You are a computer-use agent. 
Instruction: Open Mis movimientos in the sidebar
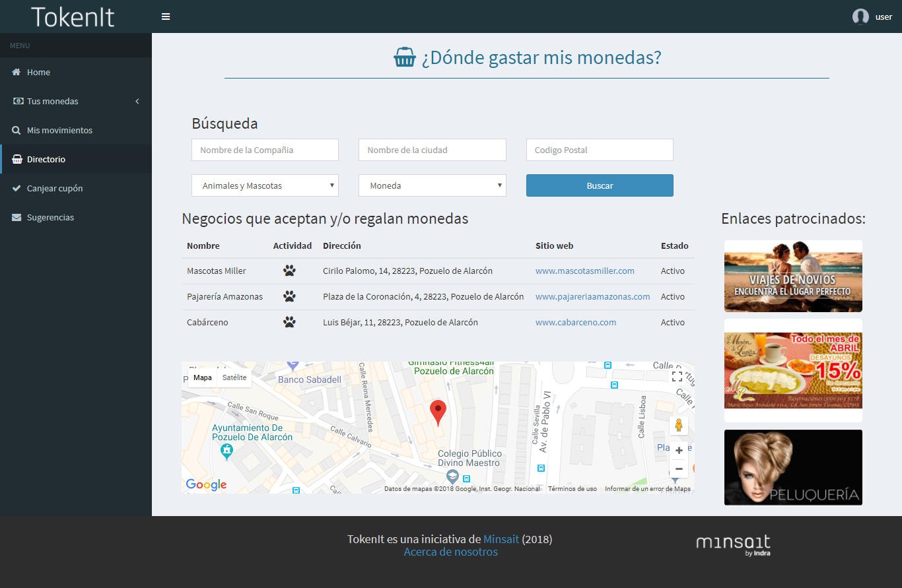coord(59,130)
